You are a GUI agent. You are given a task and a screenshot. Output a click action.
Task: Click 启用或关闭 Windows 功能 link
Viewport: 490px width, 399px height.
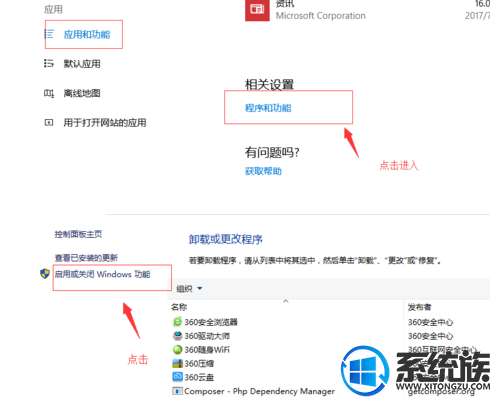[x=102, y=274]
